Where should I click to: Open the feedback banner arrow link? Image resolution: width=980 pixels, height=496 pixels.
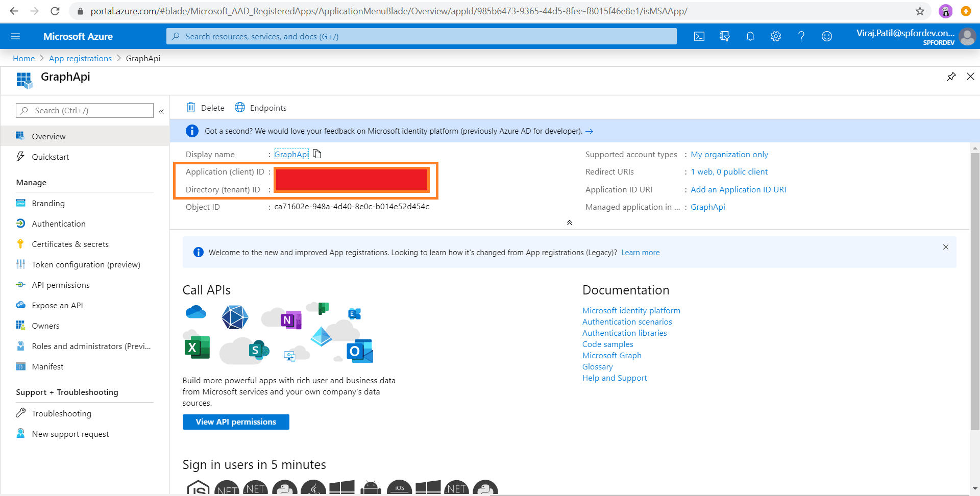(x=589, y=131)
